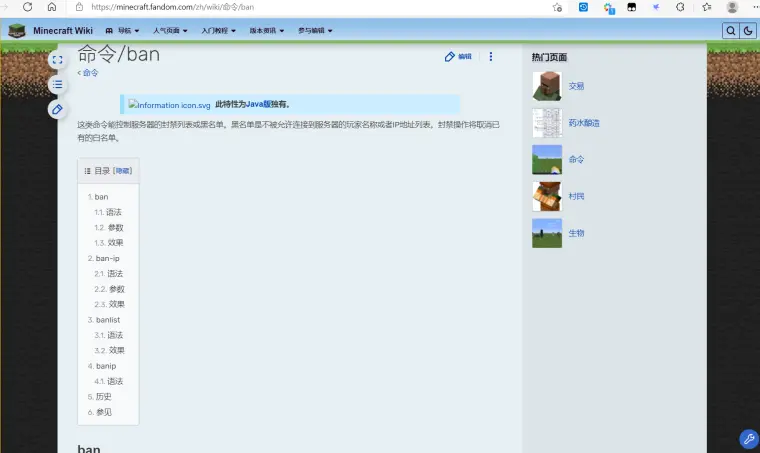
Task: Open the 导航 dropdown menu
Action: [x=122, y=31]
